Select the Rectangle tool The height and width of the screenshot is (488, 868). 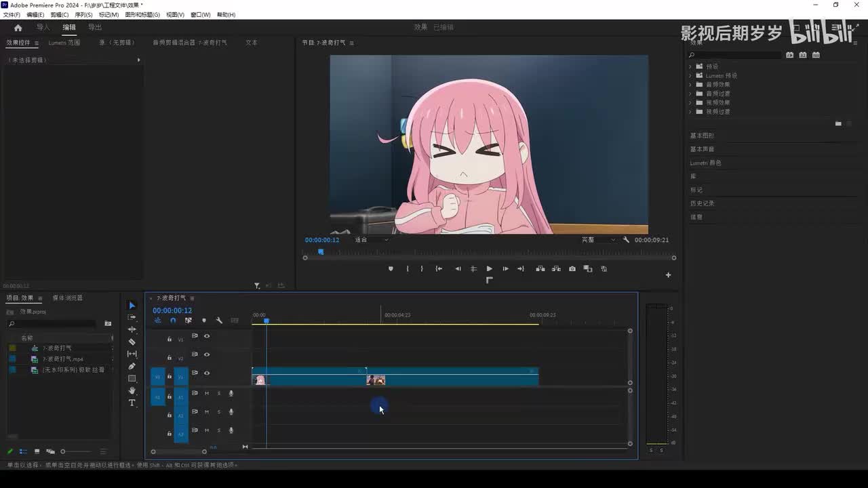[x=132, y=378]
